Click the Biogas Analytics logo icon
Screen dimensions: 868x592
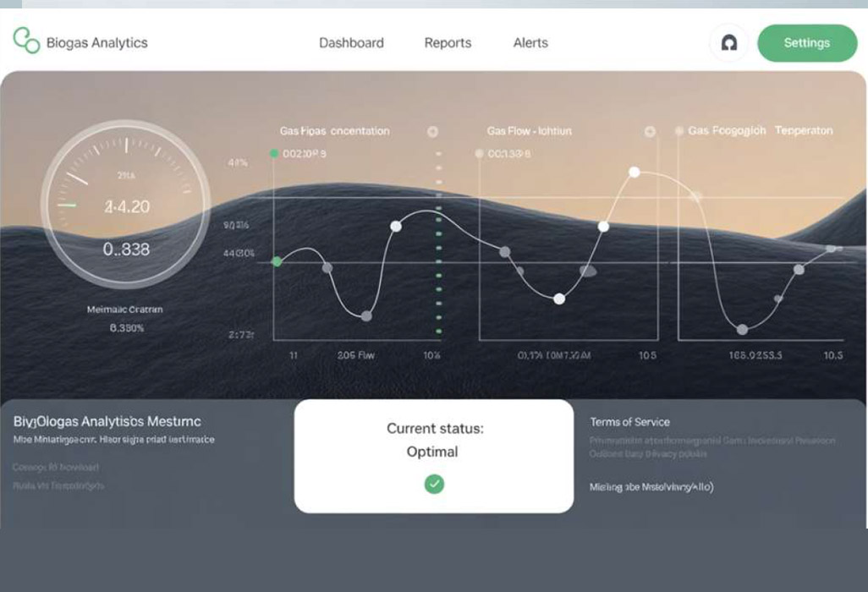(x=26, y=40)
